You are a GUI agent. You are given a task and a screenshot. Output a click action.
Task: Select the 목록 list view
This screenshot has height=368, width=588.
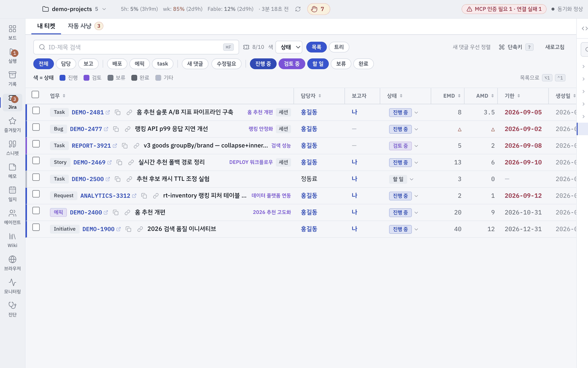(316, 47)
